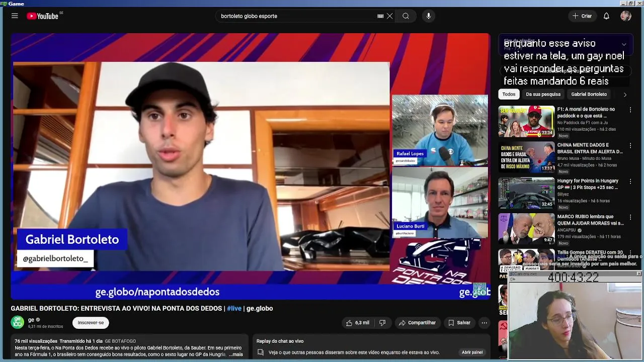Clear the search box with X icon
The image size is (644, 362).
389,16
